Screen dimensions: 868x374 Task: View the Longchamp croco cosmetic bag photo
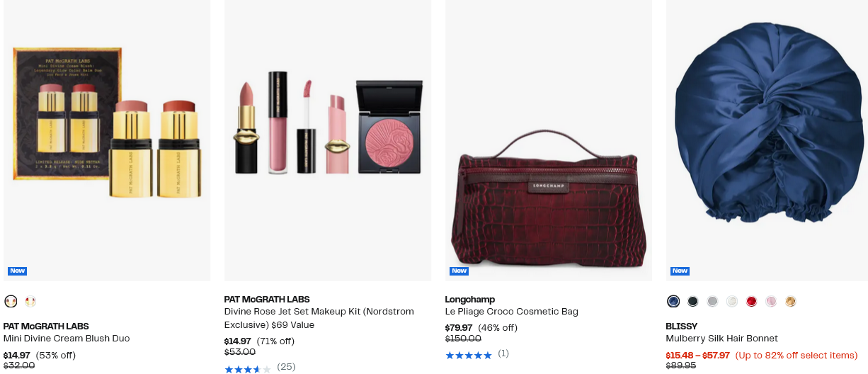(x=549, y=140)
